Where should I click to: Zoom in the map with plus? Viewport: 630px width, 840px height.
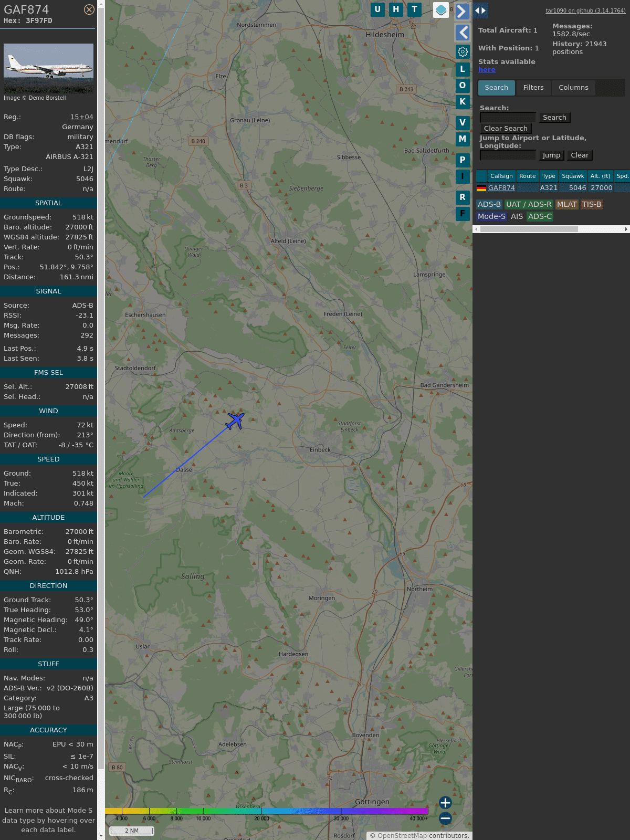pyautogui.click(x=445, y=802)
